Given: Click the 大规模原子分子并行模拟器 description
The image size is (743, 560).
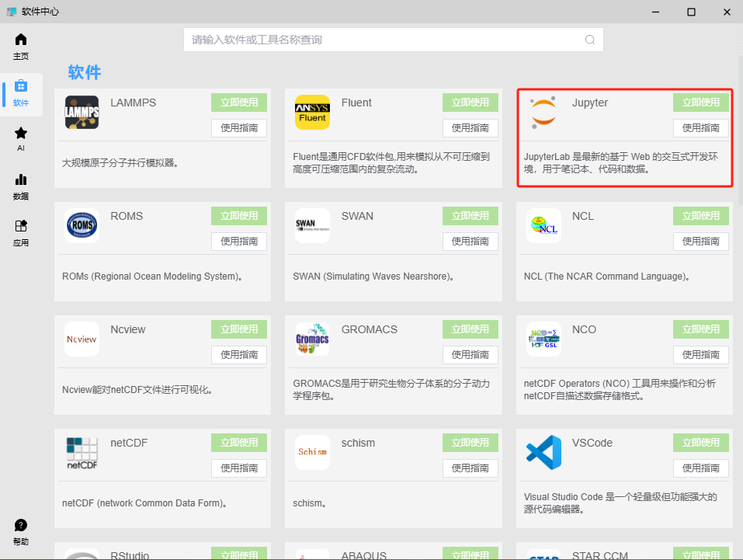Looking at the screenshot, I should [x=120, y=162].
